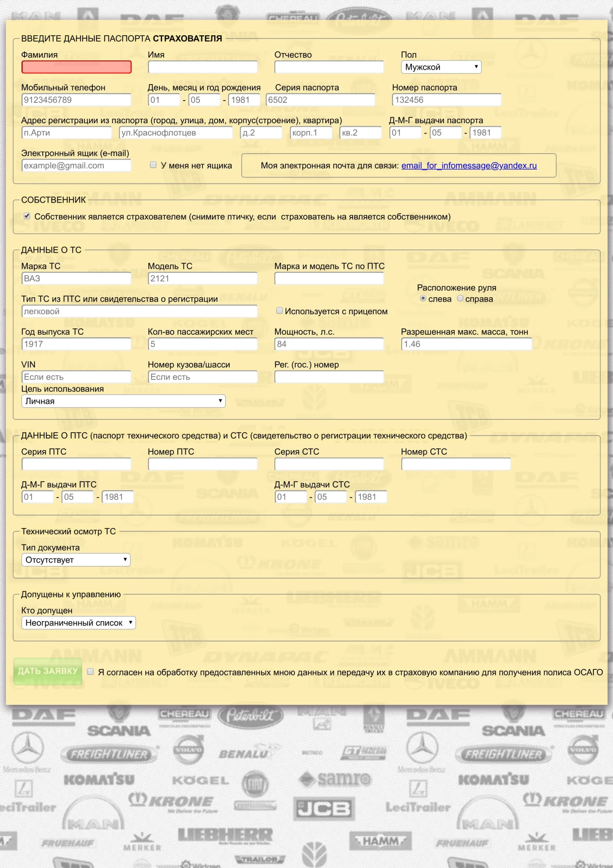Viewport: 613px width, 868px height.
Task: Expand the 'Цель использования' dropdown
Action: click(x=123, y=401)
